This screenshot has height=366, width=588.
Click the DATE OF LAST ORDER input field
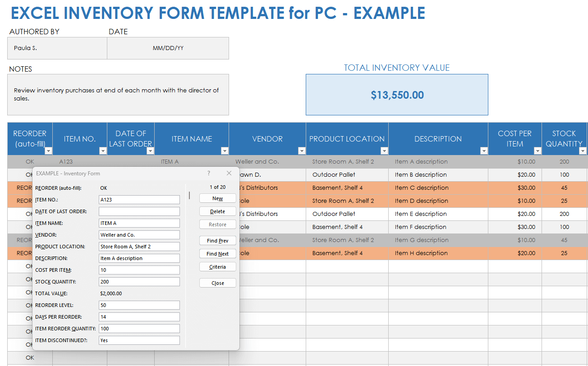tap(139, 211)
